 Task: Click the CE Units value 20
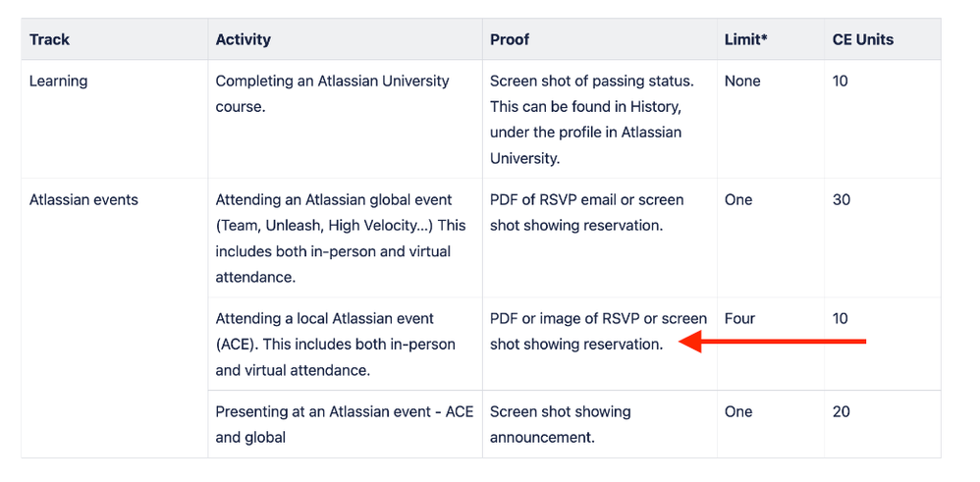pyautogui.click(x=842, y=412)
